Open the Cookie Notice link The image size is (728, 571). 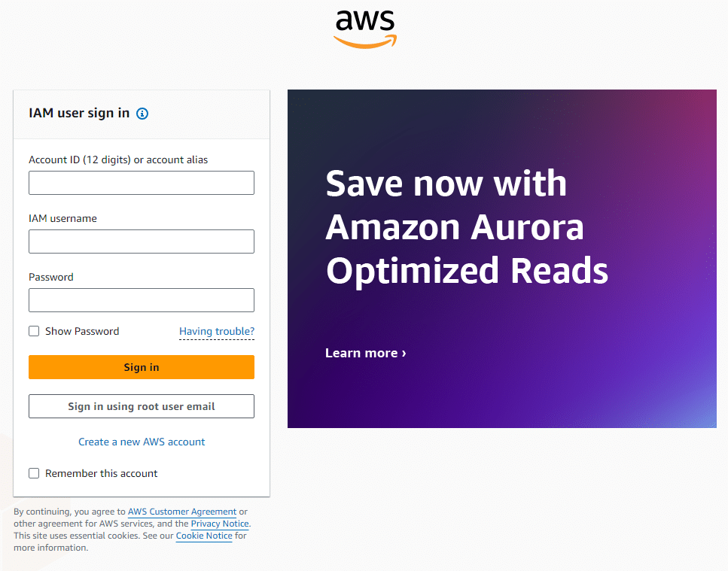(204, 536)
